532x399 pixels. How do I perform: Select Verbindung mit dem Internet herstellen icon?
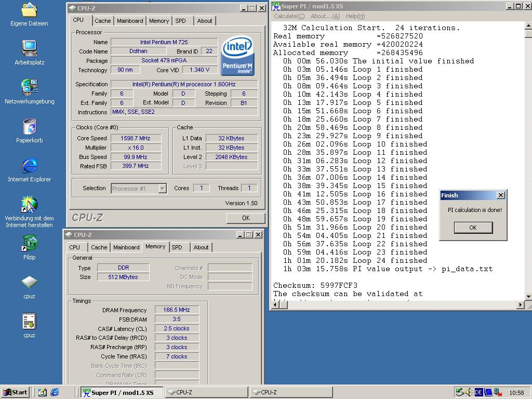point(29,204)
